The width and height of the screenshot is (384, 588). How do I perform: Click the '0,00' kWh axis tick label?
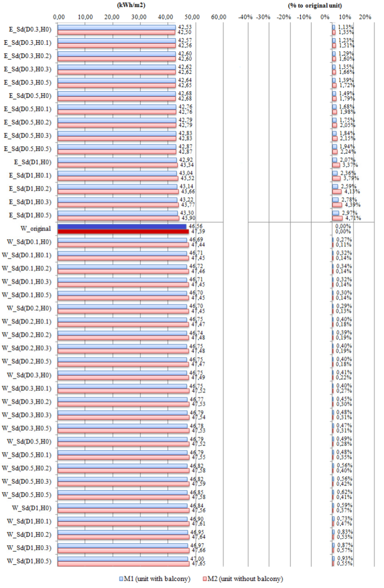pos(58,17)
